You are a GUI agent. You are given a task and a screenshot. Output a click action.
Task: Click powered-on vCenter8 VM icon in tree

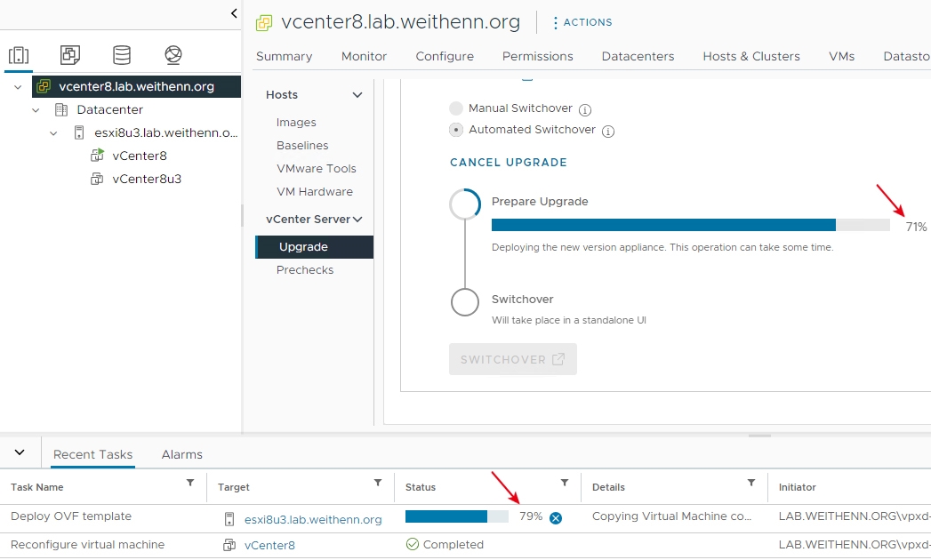pyautogui.click(x=97, y=156)
